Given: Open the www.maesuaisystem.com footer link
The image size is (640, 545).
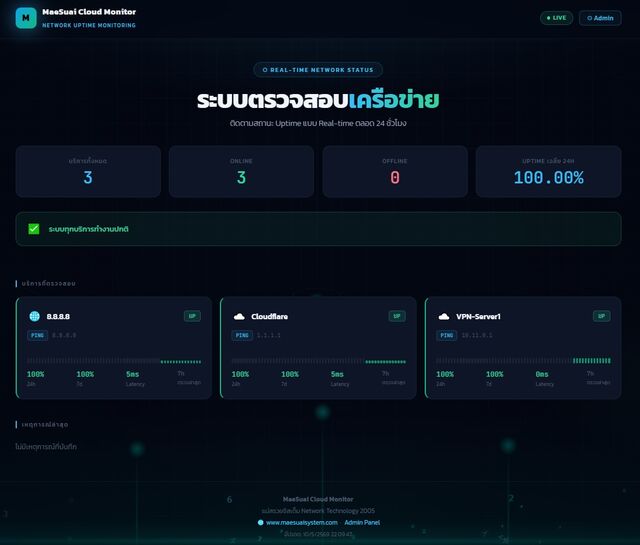Looking at the screenshot, I should 302,523.
